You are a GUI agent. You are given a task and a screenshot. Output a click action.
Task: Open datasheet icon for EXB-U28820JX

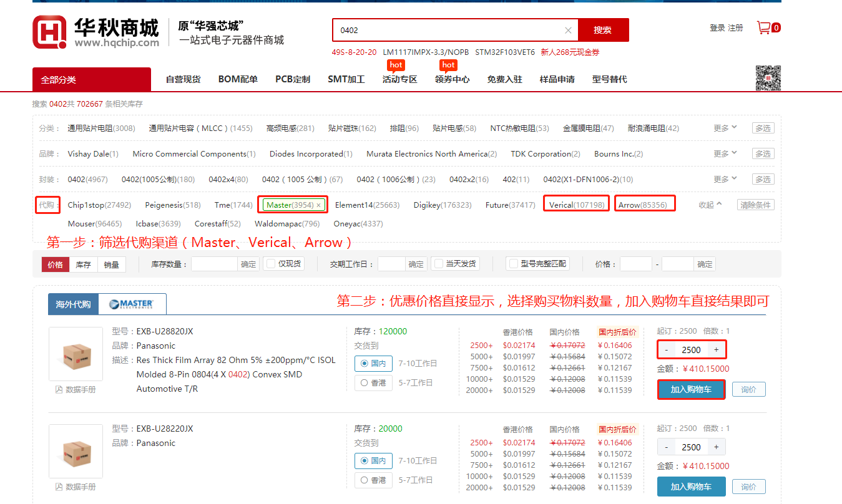tap(59, 389)
